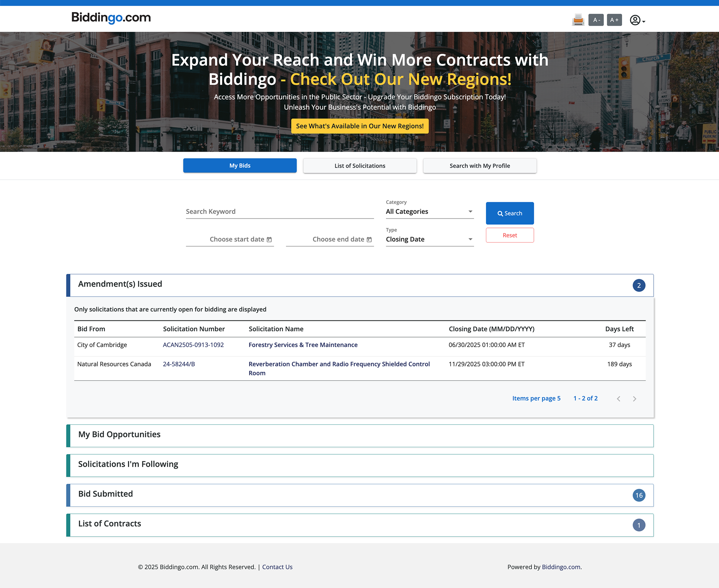Expand the Bid Submitted section
The width and height of the screenshot is (719, 588).
[360, 495]
